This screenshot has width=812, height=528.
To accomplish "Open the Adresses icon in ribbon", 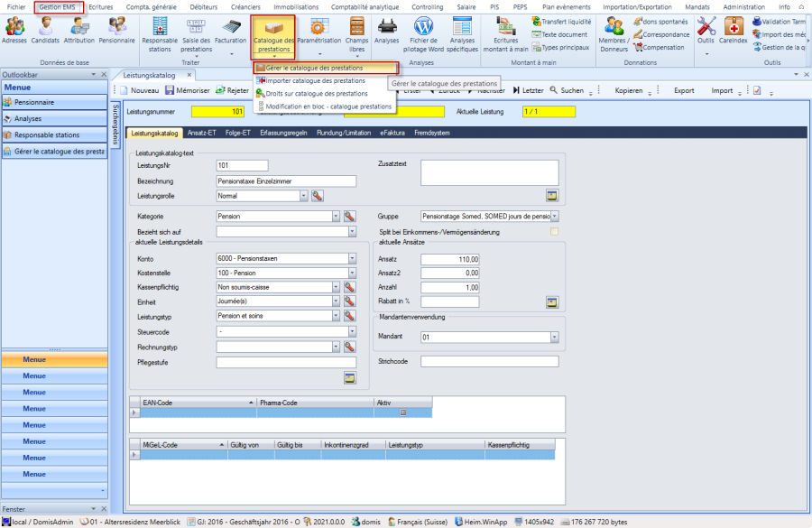I will (14, 29).
